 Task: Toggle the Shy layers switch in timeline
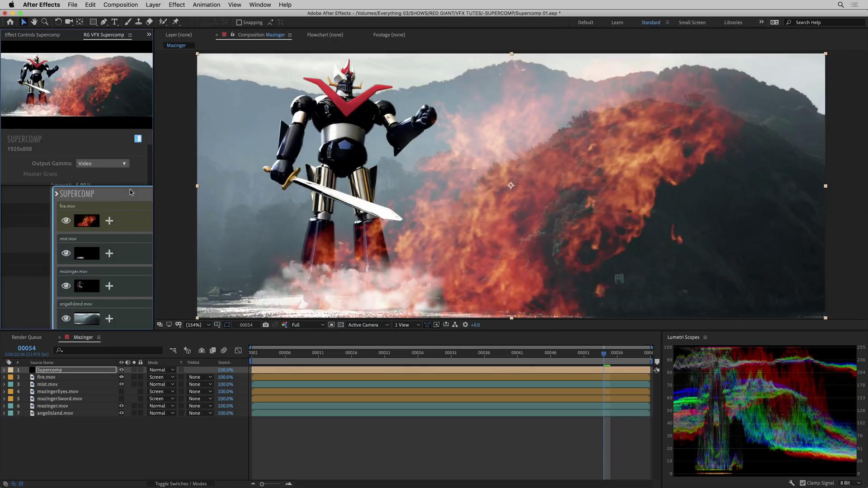(202, 350)
